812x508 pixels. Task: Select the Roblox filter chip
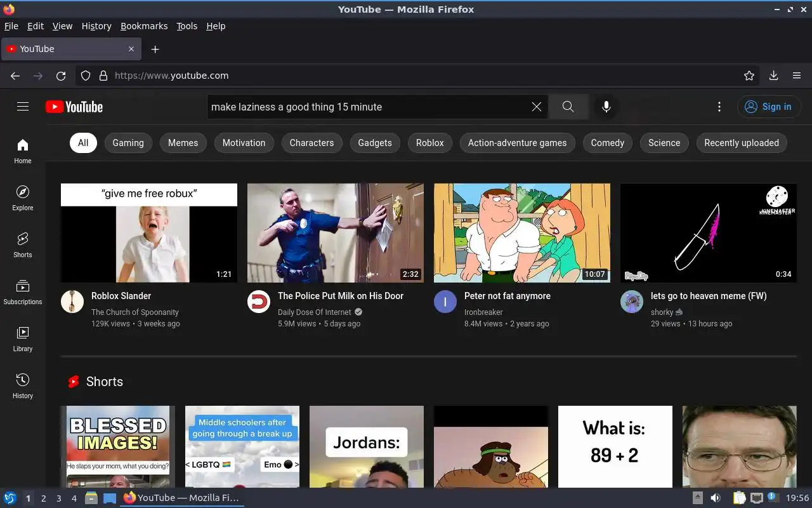click(430, 143)
